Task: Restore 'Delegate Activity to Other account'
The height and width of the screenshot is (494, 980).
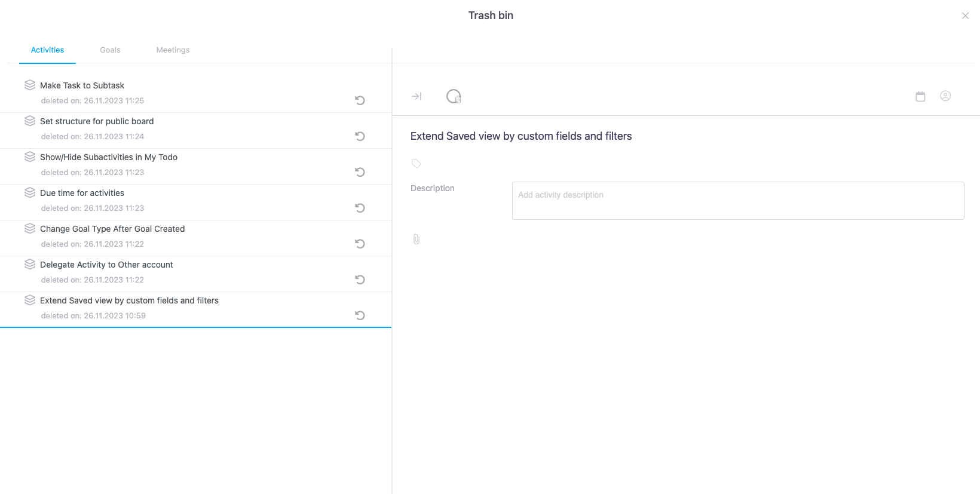Action: point(360,280)
